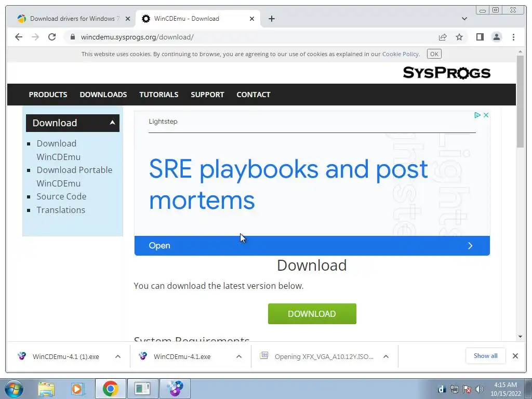Open the Source Code link

point(61,196)
